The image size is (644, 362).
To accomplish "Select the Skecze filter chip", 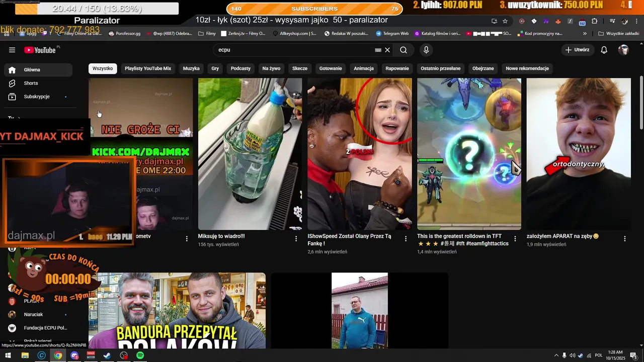I will (x=300, y=68).
